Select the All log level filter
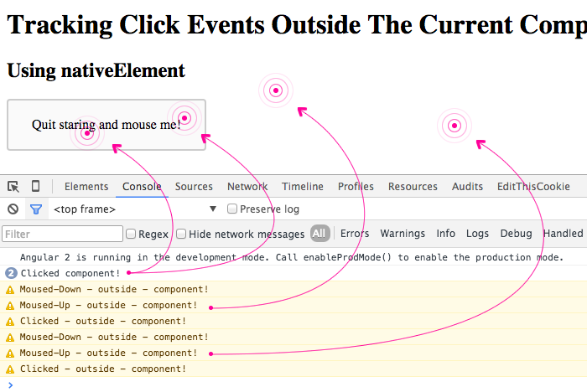Screen dimensions: 587x392 pos(319,234)
